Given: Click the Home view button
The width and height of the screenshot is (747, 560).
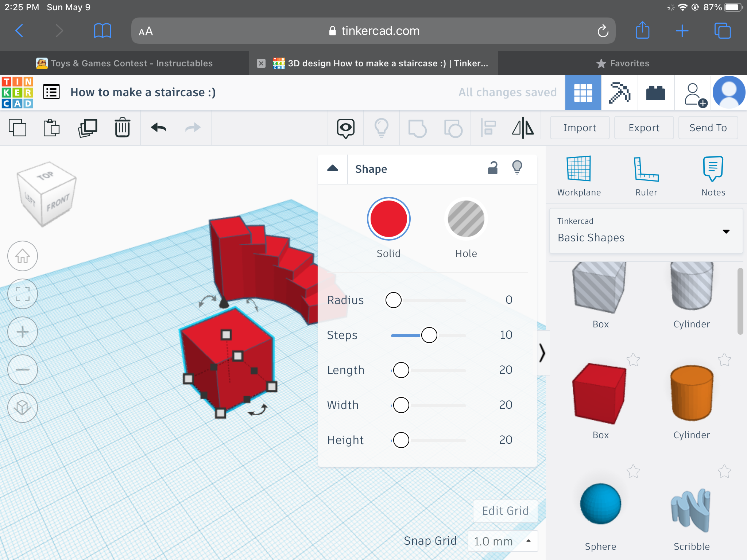Looking at the screenshot, I should (23, 256).
